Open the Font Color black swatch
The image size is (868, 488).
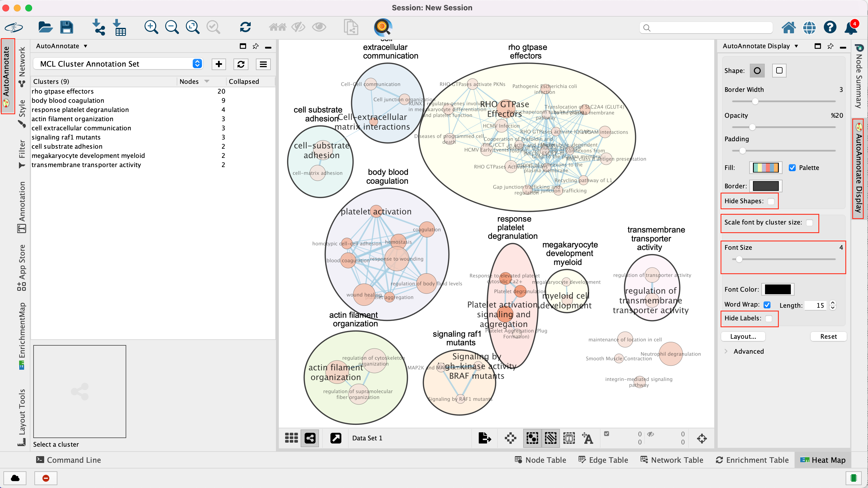click(778, 289)
